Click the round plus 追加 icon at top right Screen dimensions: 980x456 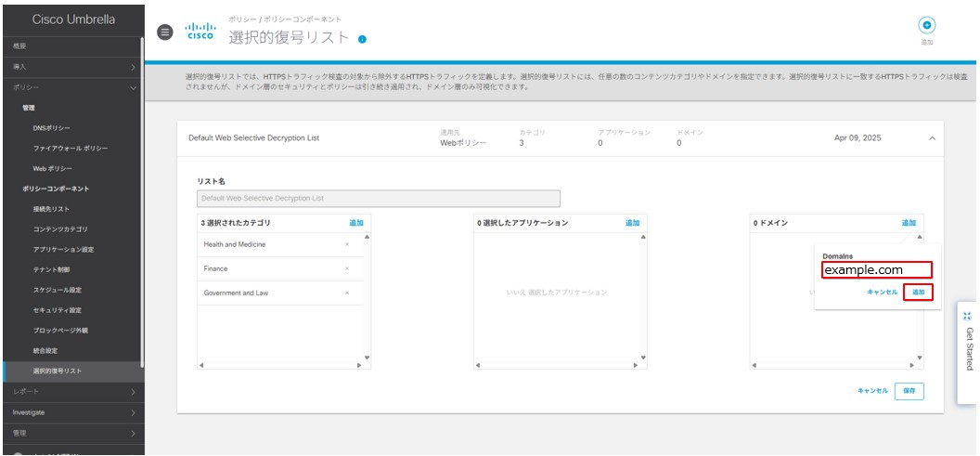pyautogui.click(x=926, y=25)
